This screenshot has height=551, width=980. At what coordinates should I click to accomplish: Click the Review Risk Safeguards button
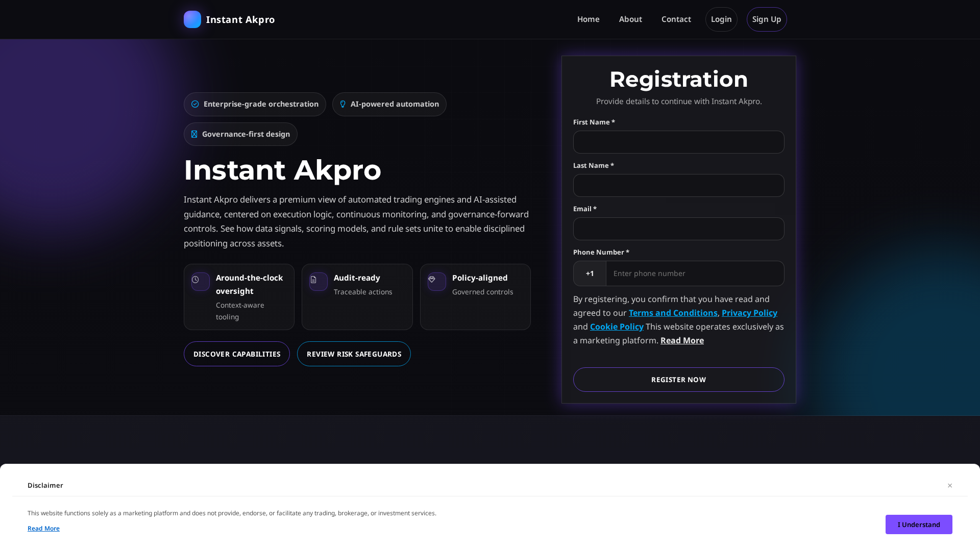click(354, 354)
